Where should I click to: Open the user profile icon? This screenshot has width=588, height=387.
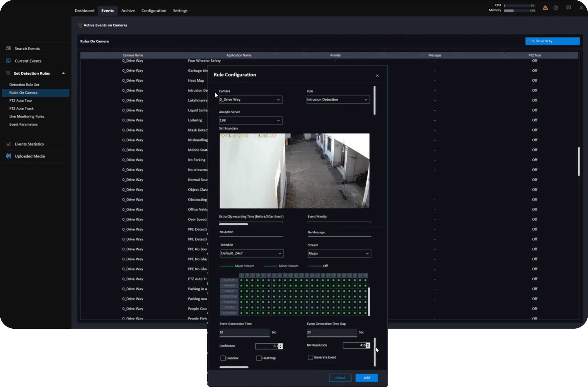coord(581,8)
